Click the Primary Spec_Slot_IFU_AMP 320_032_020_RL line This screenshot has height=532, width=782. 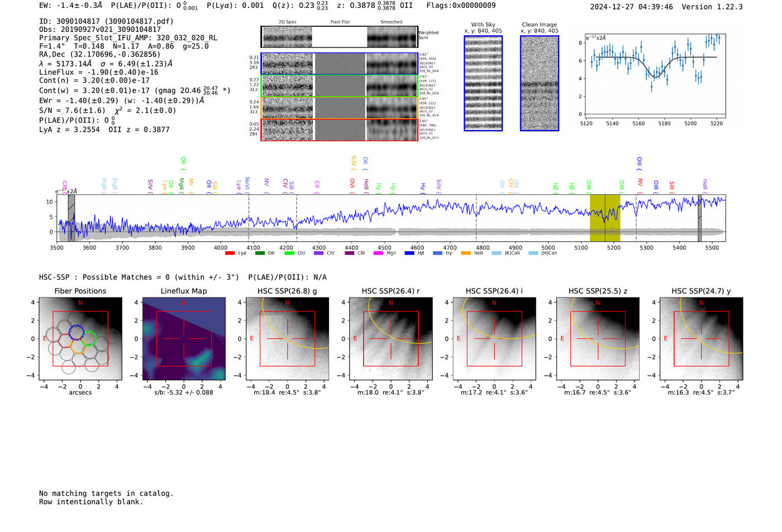128,38
